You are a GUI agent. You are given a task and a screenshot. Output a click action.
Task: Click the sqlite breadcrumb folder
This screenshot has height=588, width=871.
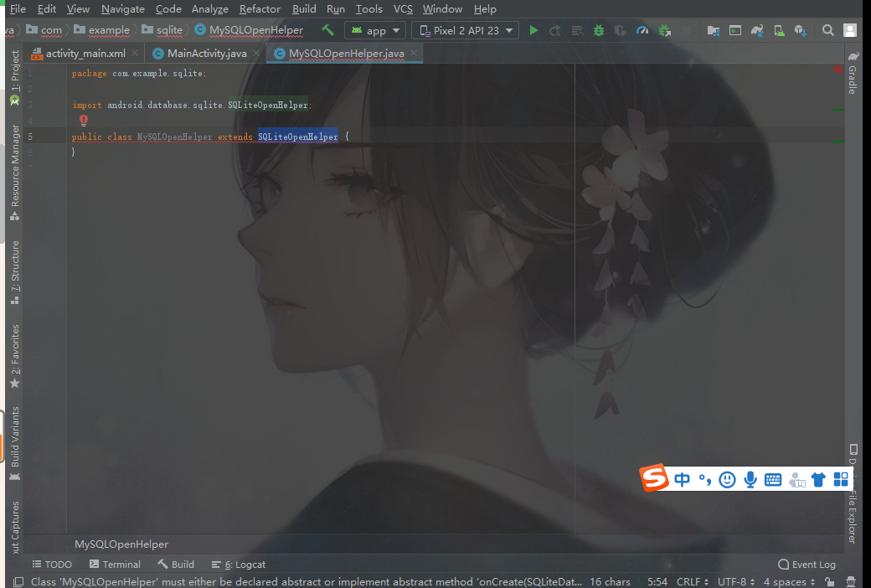(x=162, y=30)
